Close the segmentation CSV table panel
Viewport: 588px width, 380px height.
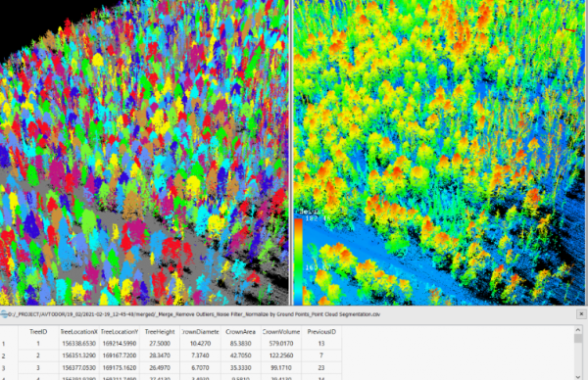pos(581,314)
